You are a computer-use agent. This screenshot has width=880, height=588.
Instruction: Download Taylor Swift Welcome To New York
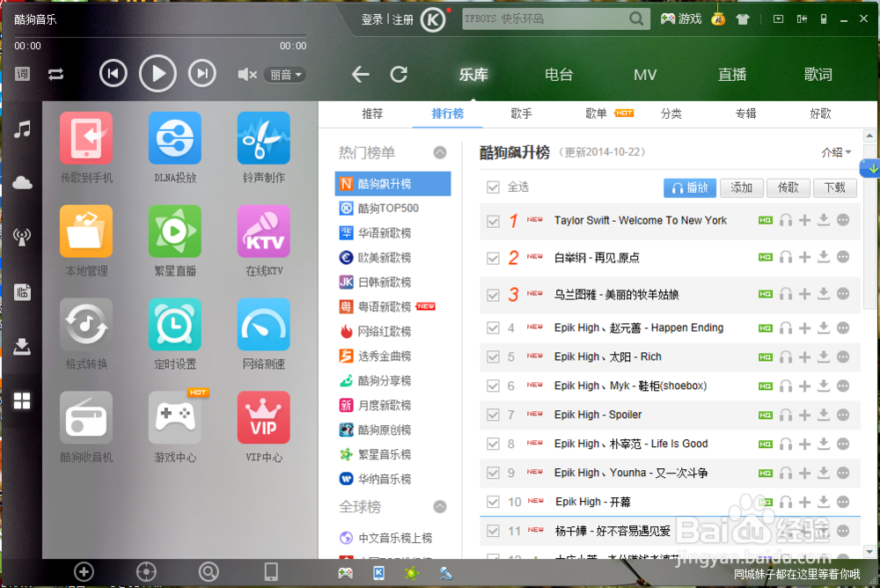[824, 220]
